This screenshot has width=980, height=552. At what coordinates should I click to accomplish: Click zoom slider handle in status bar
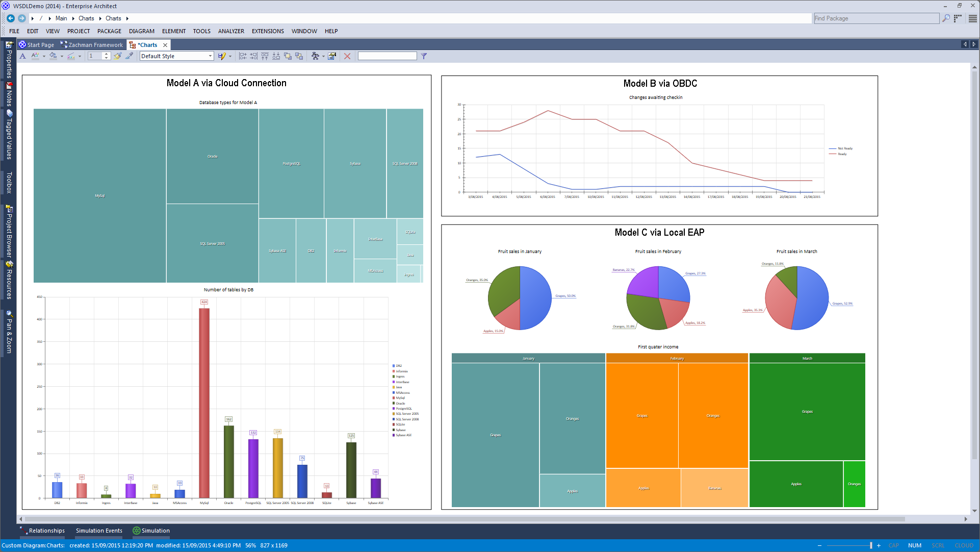[871, 545]
